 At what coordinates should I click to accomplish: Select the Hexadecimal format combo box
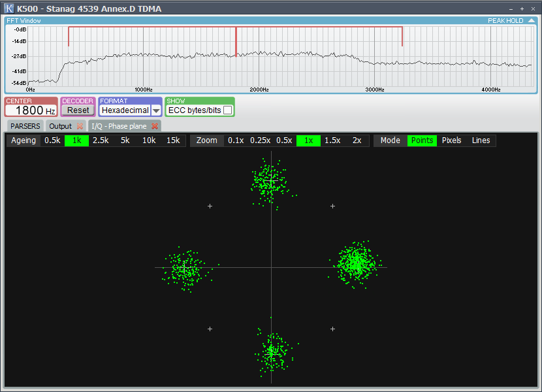tap(125, 110)
